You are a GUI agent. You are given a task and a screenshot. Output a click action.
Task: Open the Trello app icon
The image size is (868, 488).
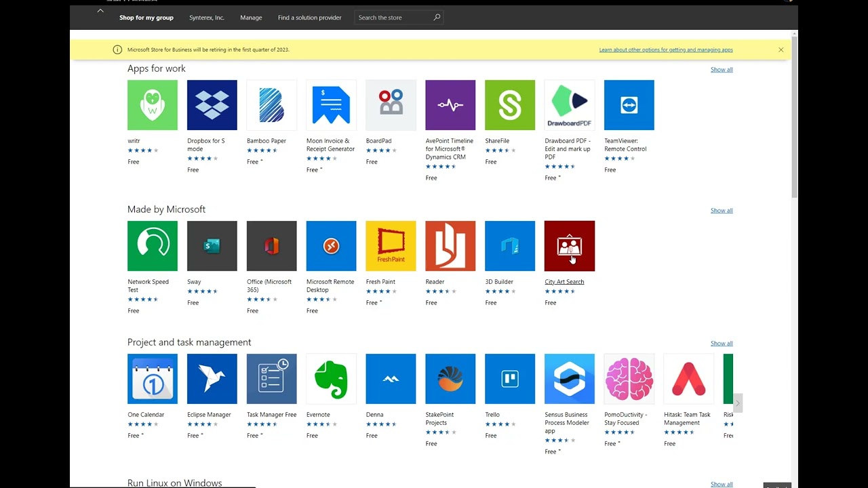pyautogui.click(x=510, y=379)
